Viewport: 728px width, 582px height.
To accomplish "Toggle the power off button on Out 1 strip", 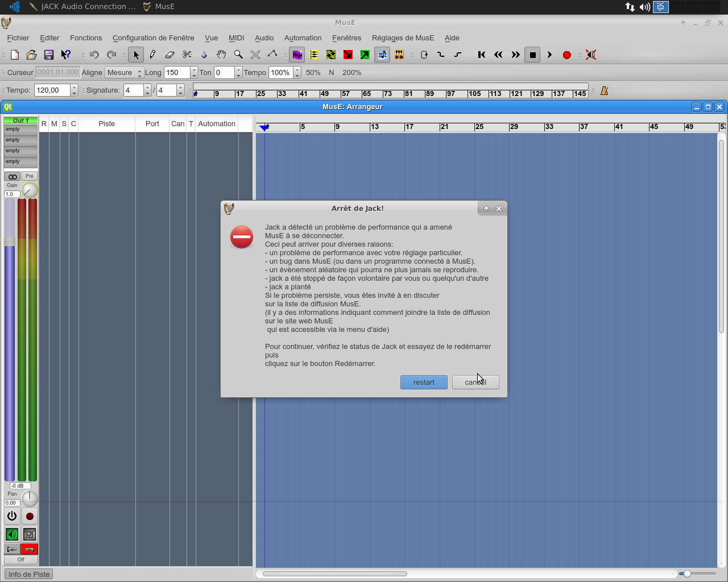I will [x=12, y=516].
